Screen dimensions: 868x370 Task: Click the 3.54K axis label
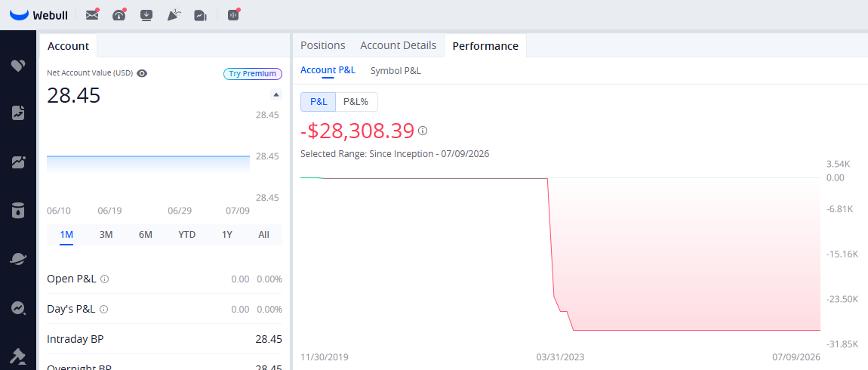pos(839,164)
